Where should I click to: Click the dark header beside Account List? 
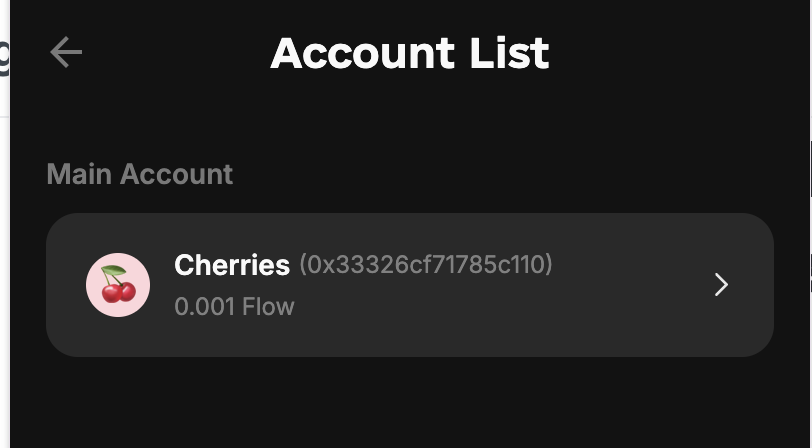(x=673, y=52)
